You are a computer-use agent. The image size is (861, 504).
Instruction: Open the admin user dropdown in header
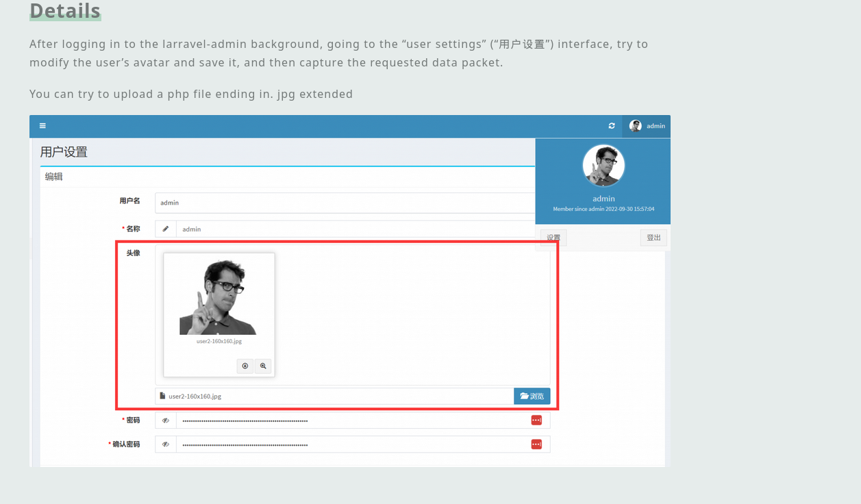coord(647,126)
